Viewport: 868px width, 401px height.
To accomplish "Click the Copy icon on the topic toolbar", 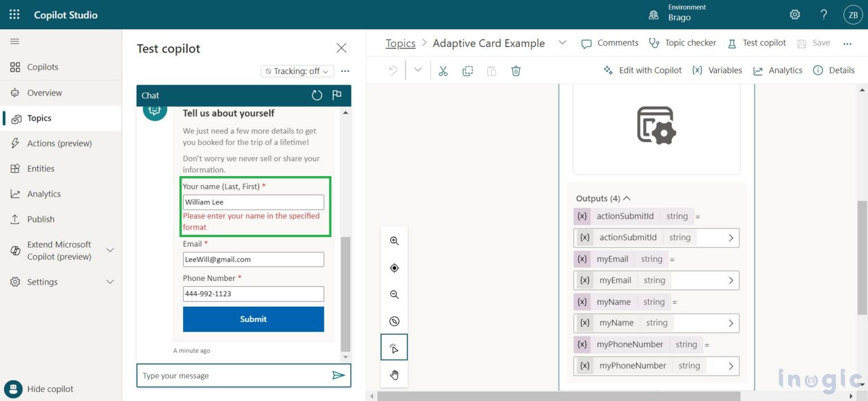I will coord(467,71).
